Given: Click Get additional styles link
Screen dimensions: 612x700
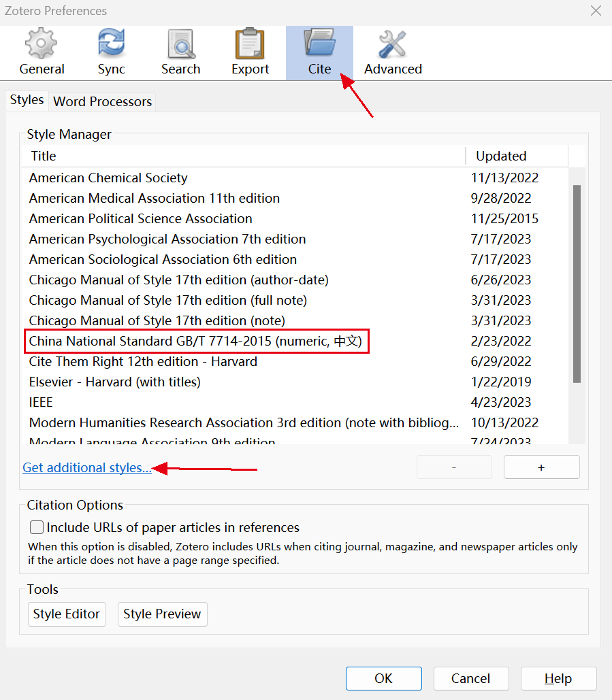Looking at the screenshot, I should 87,467.
